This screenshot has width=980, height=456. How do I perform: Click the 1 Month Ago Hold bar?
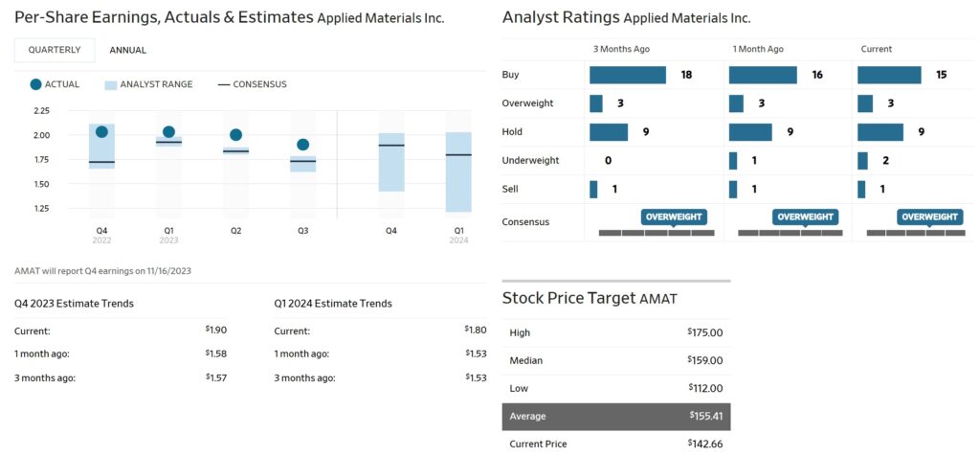click(x=750, y=132)
